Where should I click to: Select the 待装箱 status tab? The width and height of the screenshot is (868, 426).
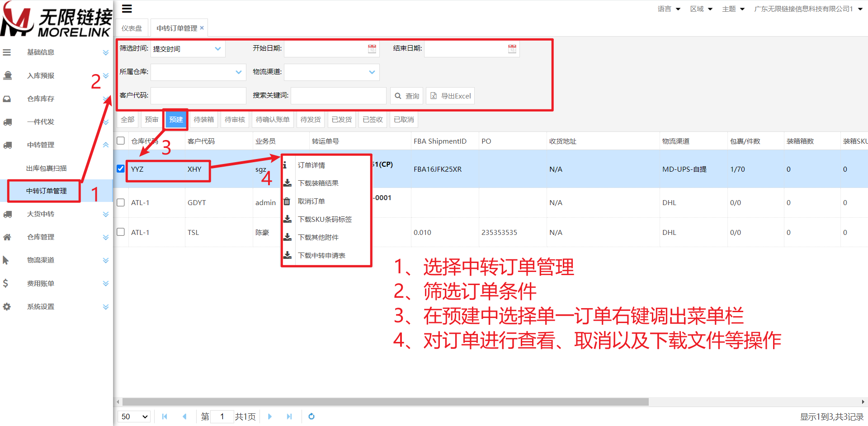204,120
